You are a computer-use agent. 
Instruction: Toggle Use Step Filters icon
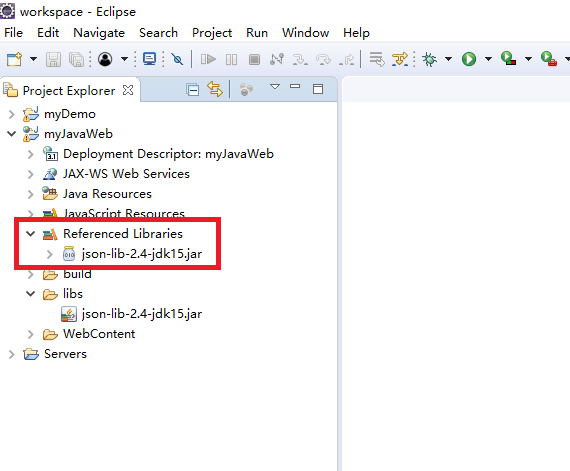tap(400, 59)
